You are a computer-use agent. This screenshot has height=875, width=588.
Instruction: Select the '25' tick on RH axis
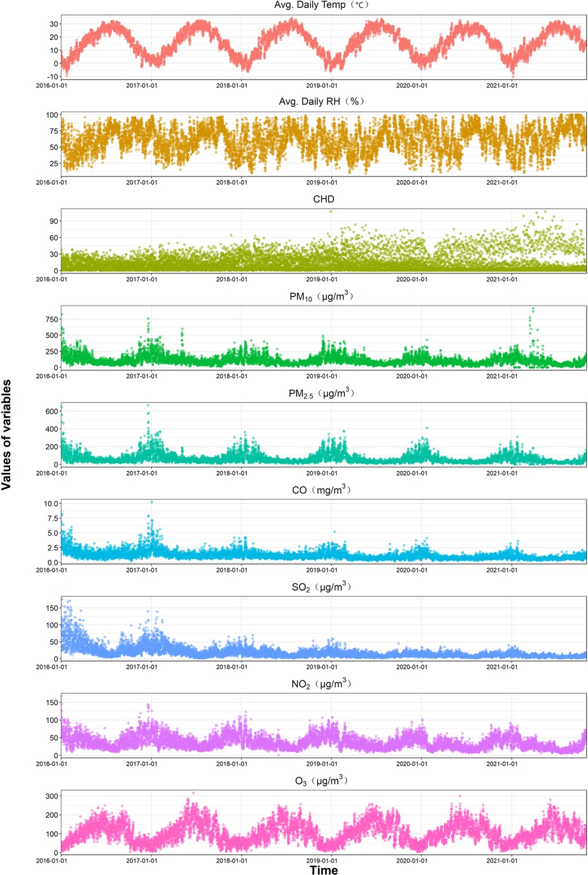(54, 163)
